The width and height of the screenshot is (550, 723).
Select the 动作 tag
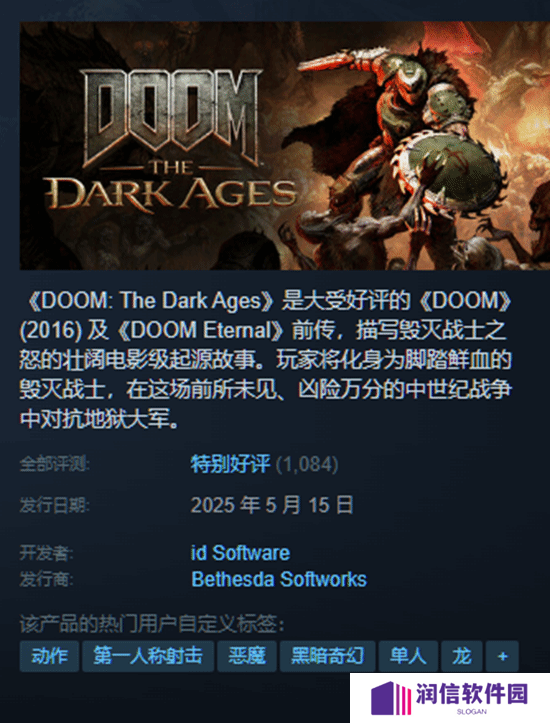(x=49, y=656)
